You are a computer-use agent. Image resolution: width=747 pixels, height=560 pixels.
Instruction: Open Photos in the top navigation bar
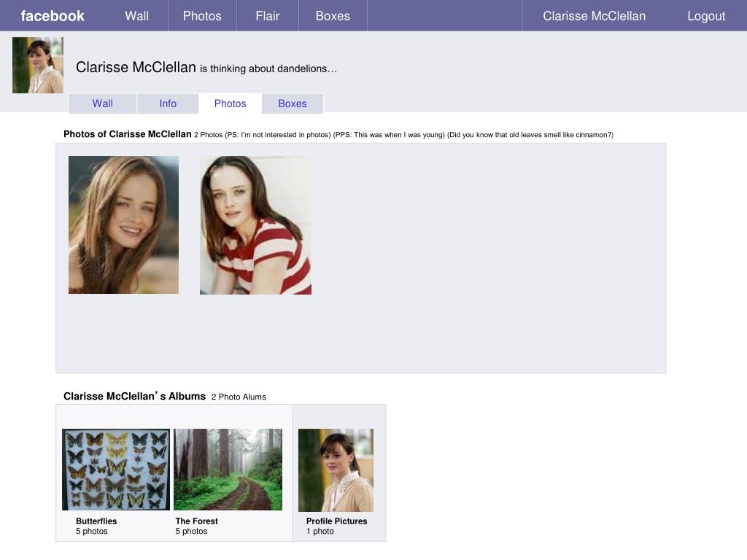pyautogui.click(x=202, y=16)
